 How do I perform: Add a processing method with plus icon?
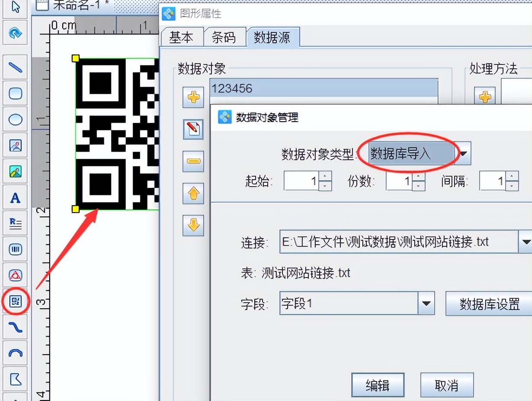tap(485, 97)
